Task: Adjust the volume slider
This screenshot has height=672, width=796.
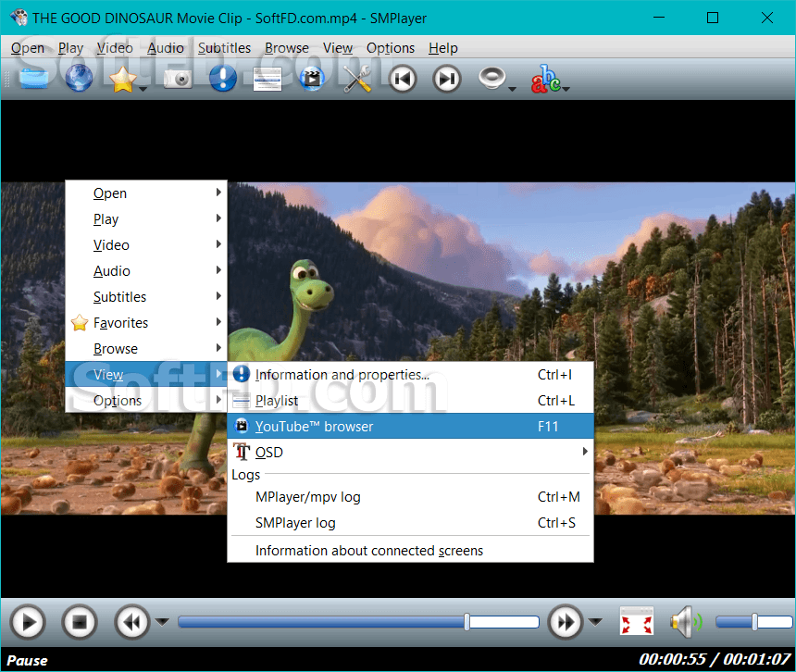Action: (753, 622)
